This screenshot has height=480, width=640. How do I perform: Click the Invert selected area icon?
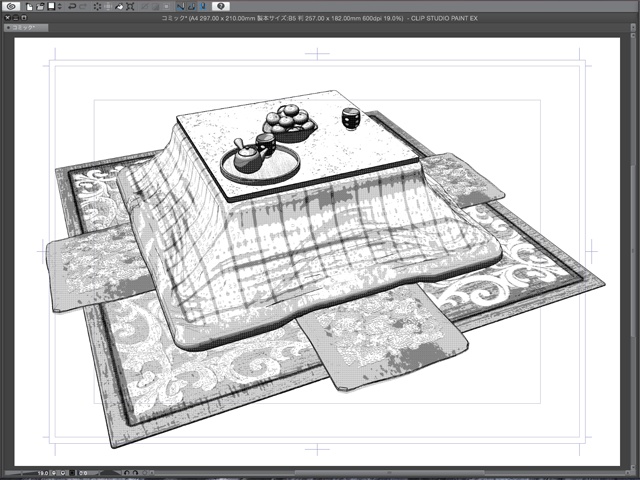pyautogui.click(x=156, y=7)
